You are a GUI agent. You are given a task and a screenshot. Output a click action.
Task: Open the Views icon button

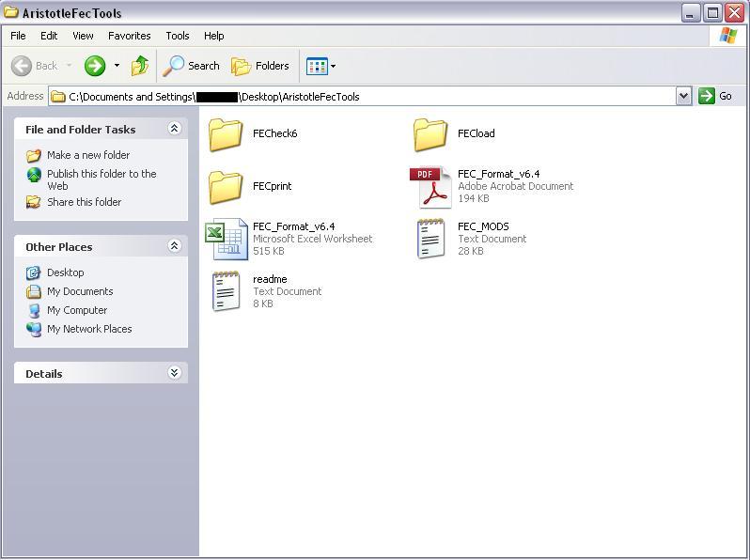point(317,66)
